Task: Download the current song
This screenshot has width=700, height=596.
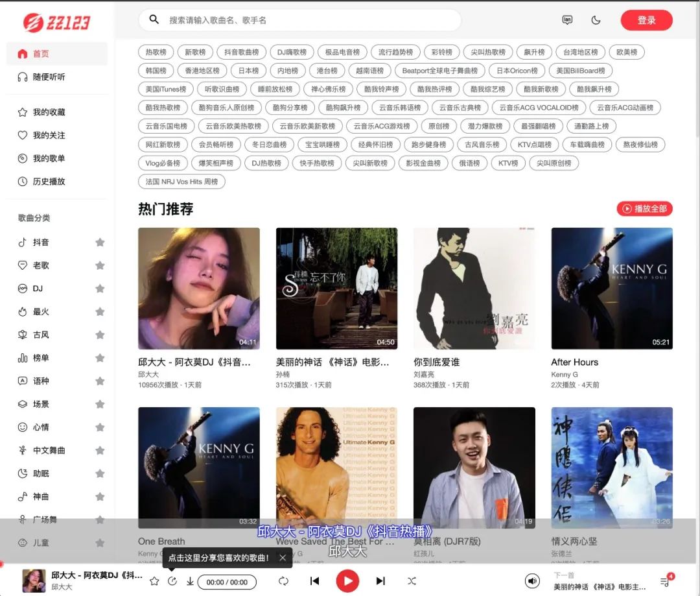Action: [190, 581]
